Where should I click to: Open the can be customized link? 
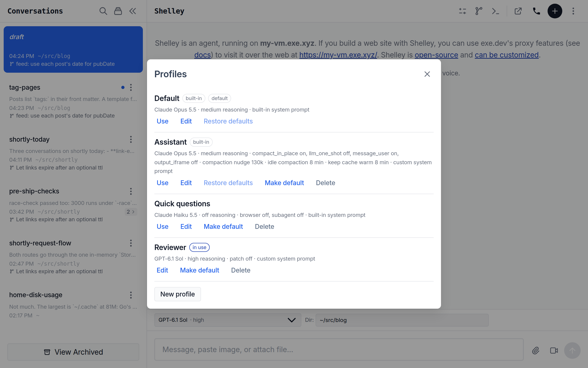(x=507, y=55)
